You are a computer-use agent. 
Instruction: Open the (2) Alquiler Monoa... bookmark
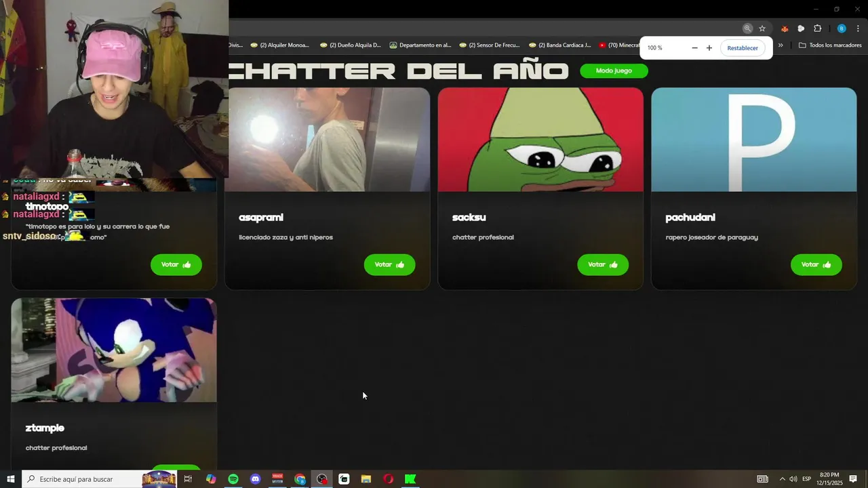[x=279, y=45]
